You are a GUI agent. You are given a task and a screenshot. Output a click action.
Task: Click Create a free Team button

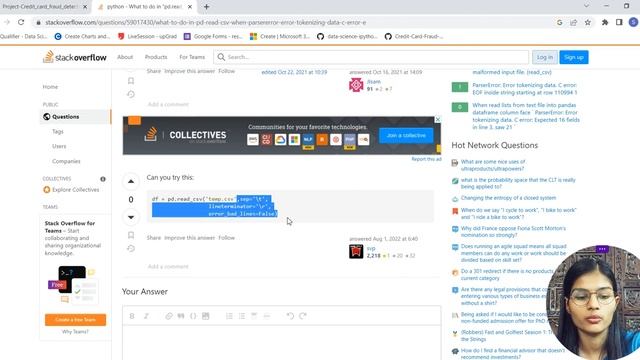point(76,320)
